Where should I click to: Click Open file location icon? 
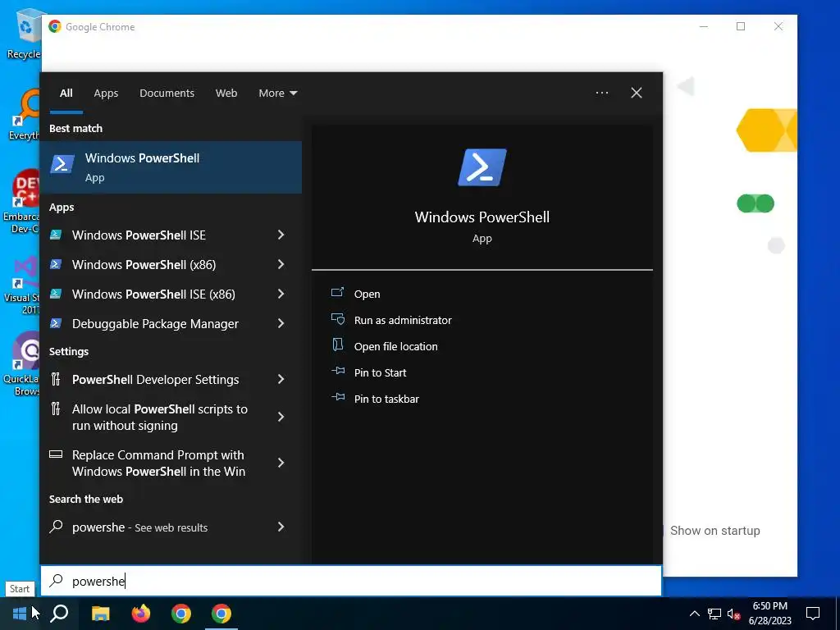coord(337,345)
